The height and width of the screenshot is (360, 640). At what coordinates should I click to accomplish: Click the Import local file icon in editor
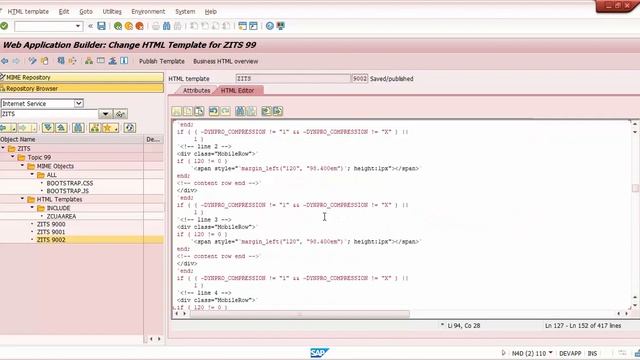pyautogui.click(x=267, y=111)
